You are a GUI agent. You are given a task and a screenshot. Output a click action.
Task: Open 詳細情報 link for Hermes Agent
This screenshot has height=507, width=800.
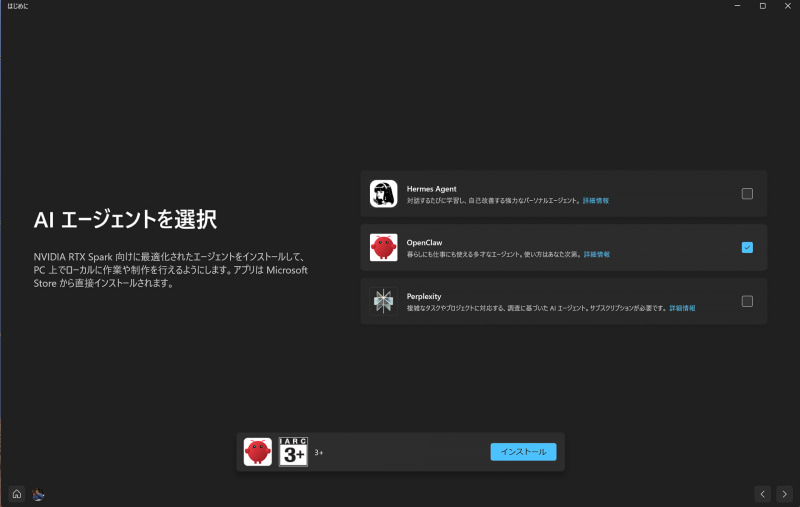pos(596,201)
